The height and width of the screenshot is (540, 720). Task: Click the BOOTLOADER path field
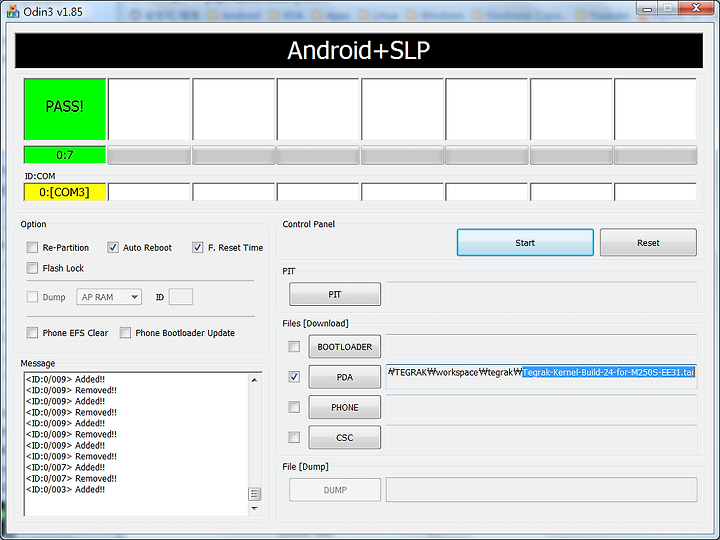point(541,347)
